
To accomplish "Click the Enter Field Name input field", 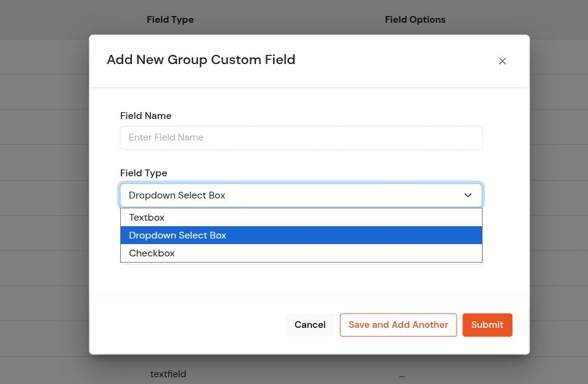I will [301, 137].
